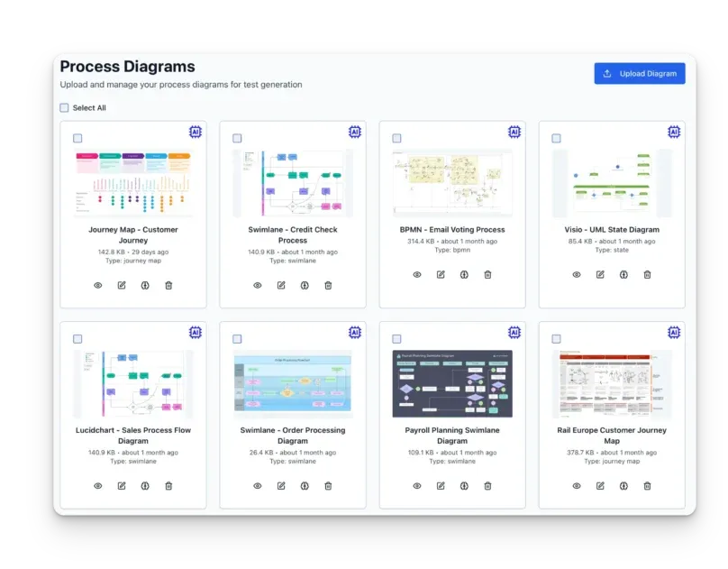
Task: Click AI chip icon on Rail Europe card
Action: point(674,333)
